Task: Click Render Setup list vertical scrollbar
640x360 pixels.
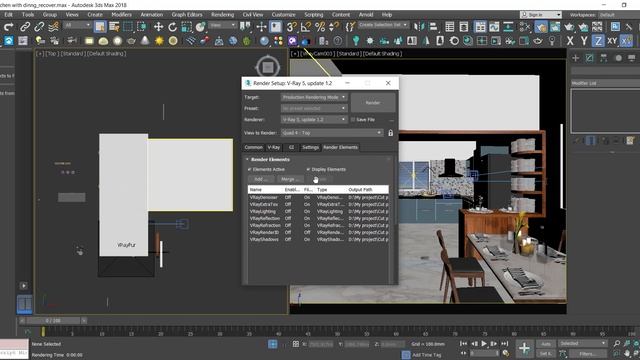Action: pos(396,190)
